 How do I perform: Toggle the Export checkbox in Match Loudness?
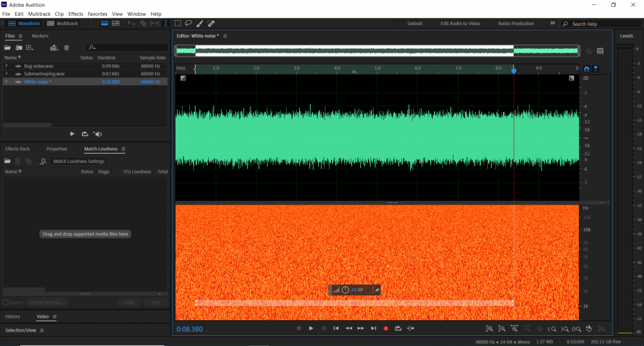pos(6,303)
